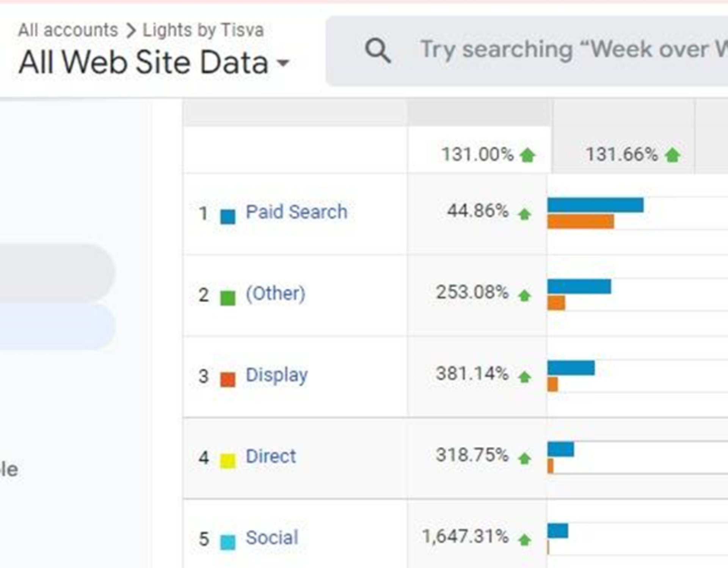728x568 pixels.
Task: Open the (Other) channel link
Action: [x=275, y=293]
